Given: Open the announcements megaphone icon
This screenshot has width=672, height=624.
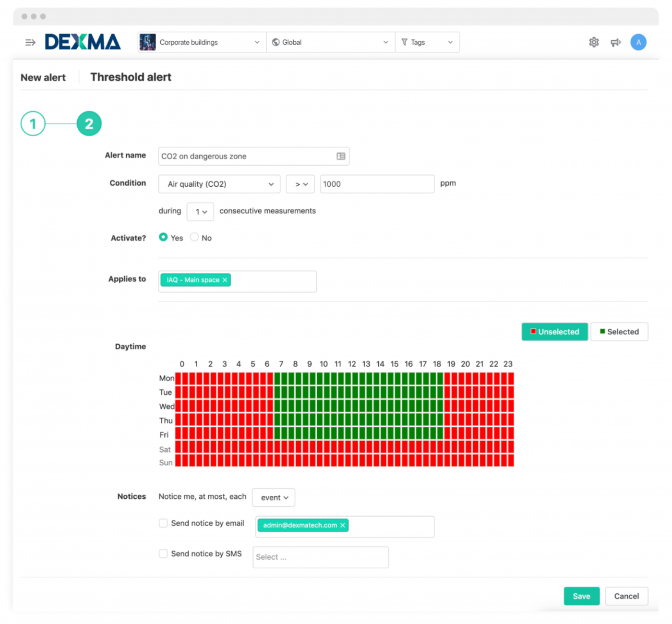Looking at the screenshot, I should point(615,42).
